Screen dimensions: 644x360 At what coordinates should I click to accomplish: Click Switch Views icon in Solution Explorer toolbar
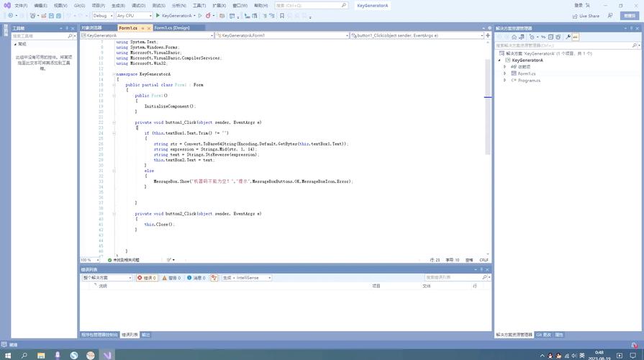click(522, 37)
